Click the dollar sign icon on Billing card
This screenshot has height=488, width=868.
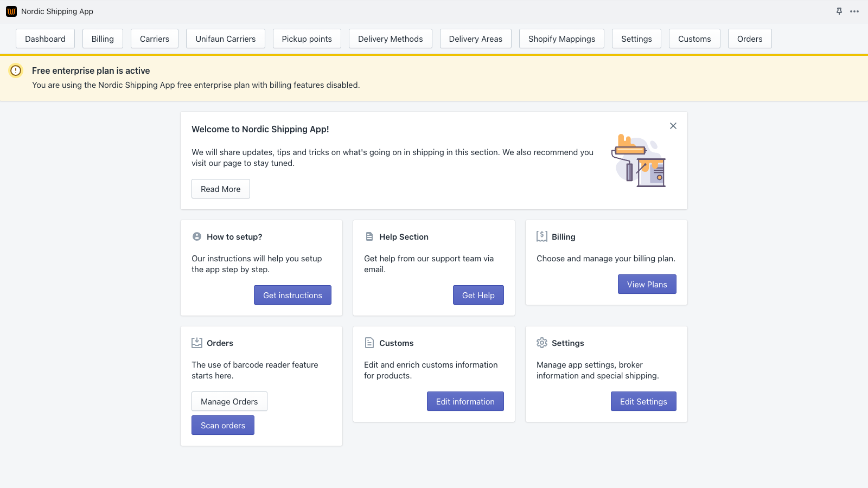pyautogui.click(x=541, y=236)
